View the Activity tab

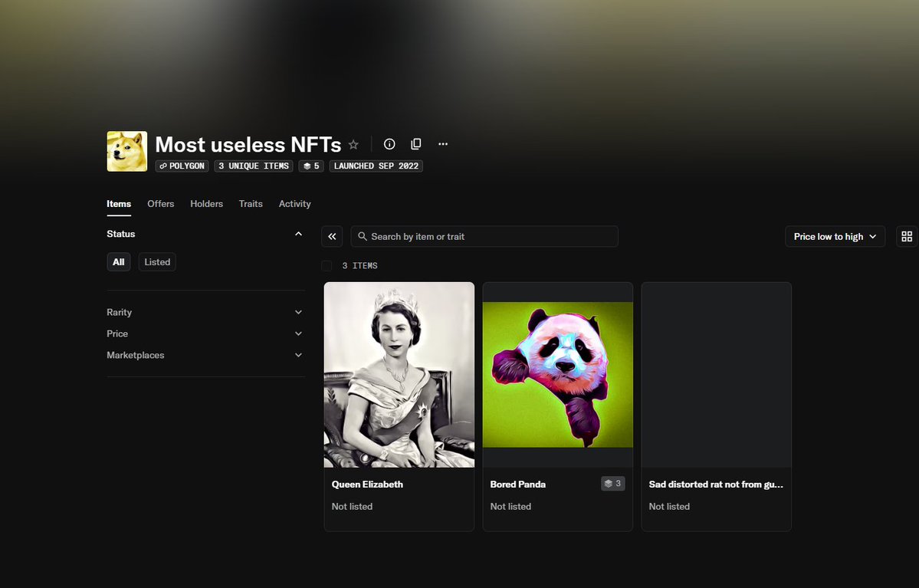click(x=295, y=204)
